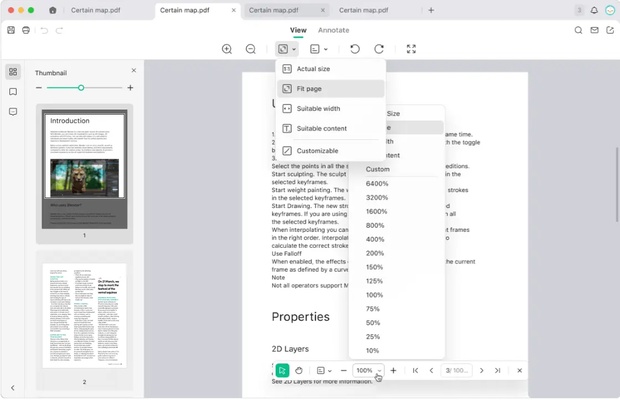Set zoom to 50%
Image resolution: width=620 pixels, height=400 pixels.
(x=373, y=323)
